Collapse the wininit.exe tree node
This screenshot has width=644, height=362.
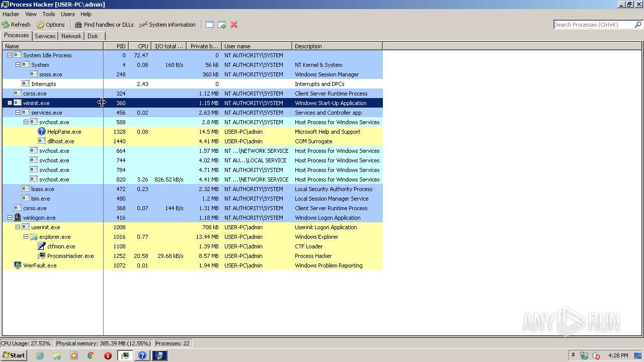[10, 103]
